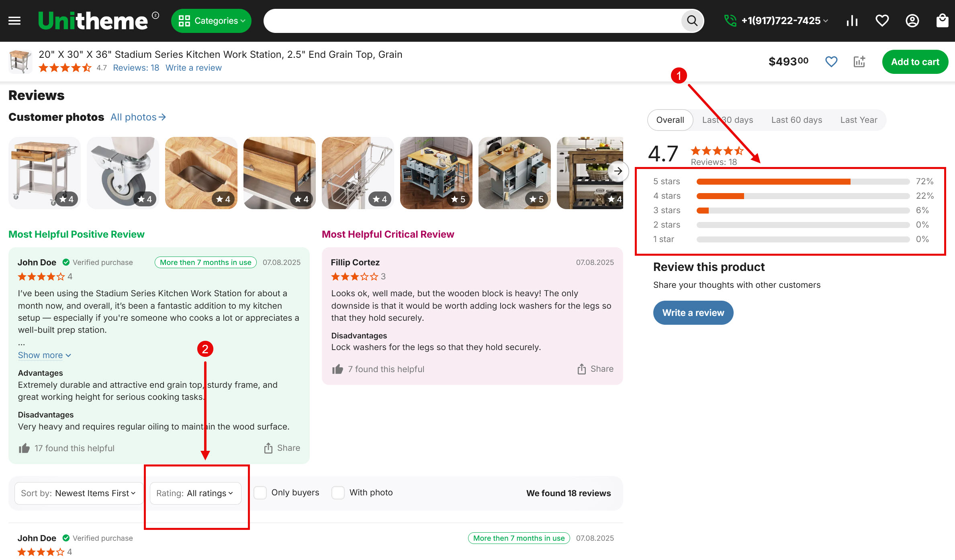Click the blue Write a review button
Image resolution: width=955 pixels, height=560 pixels.
point(693,313)
